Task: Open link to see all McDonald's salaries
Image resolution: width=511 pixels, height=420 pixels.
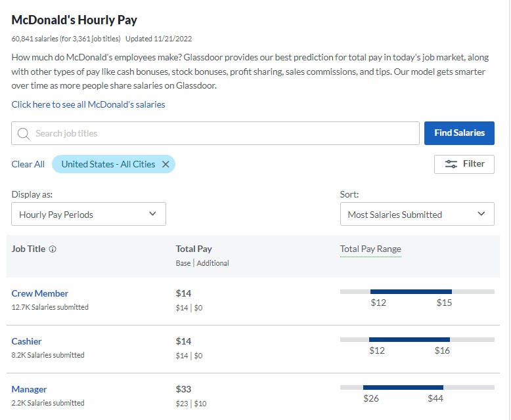Action: (88, 104)
